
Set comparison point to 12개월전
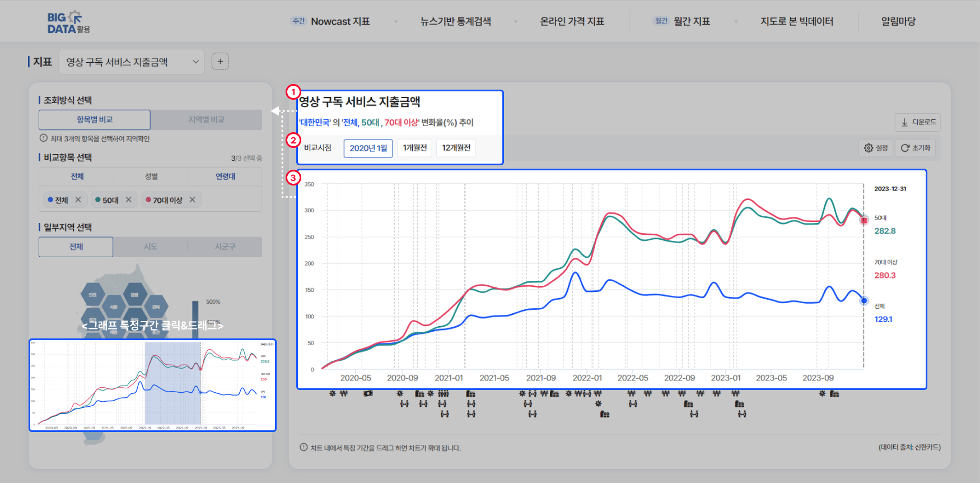click(x=456, y=148)
